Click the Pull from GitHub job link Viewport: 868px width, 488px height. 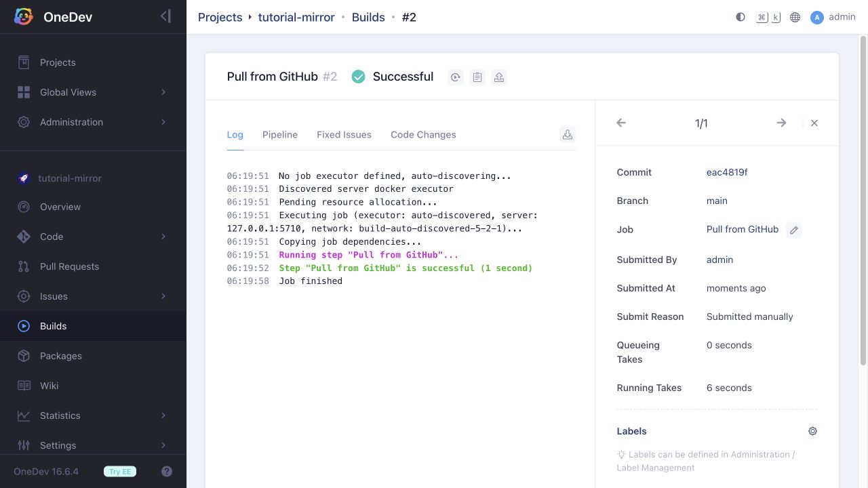click(743, 229)
